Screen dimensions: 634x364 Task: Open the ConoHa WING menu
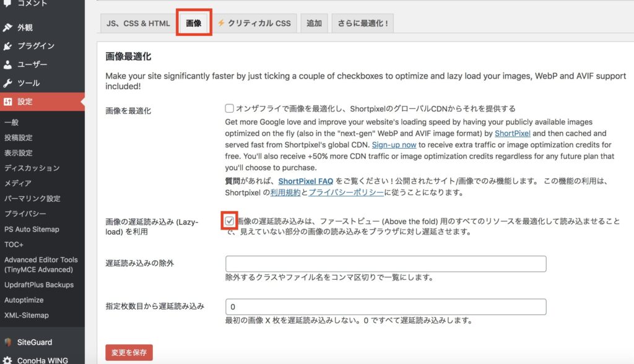[x=43, y=360]
